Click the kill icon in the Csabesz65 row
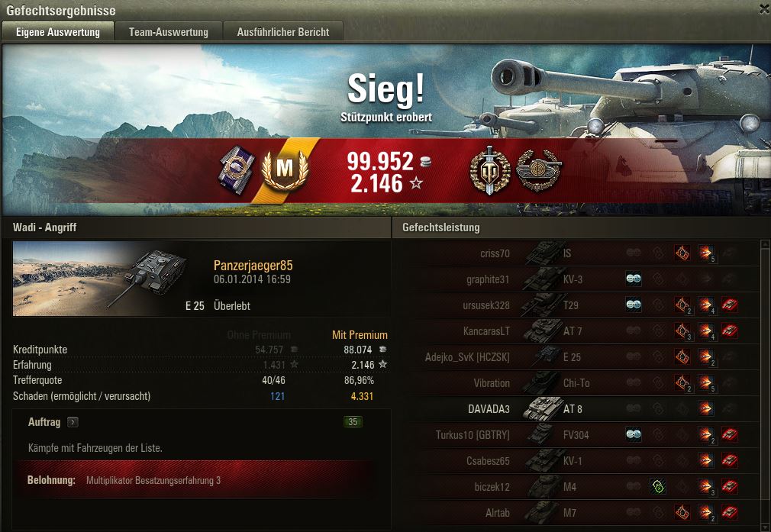The width and height of the screenshot is (771, 532). click(729, 461)
